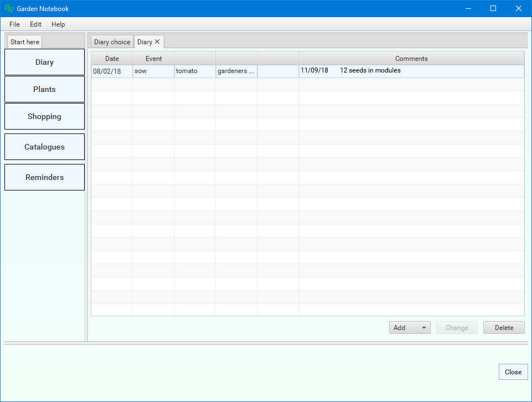Viewport: 532px width, 402px height.
Task: Open the Edit menu
Action: tap(35, 24)
